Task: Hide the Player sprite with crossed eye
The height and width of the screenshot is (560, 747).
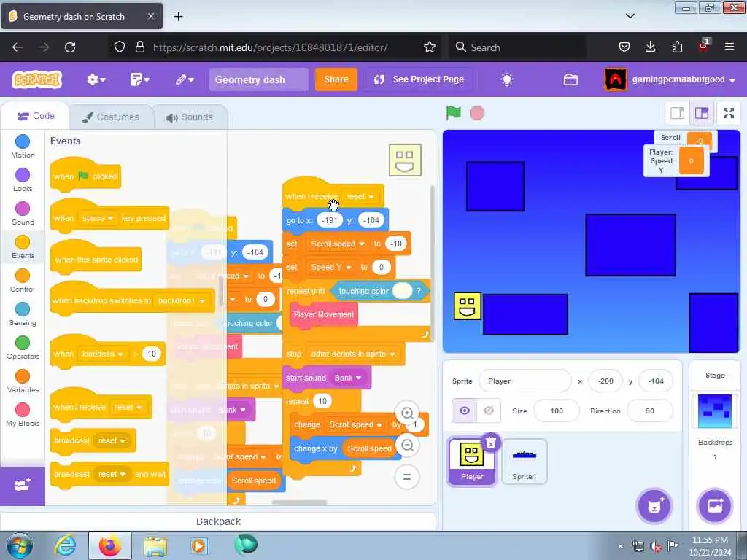Action: [x=489, y=411]
